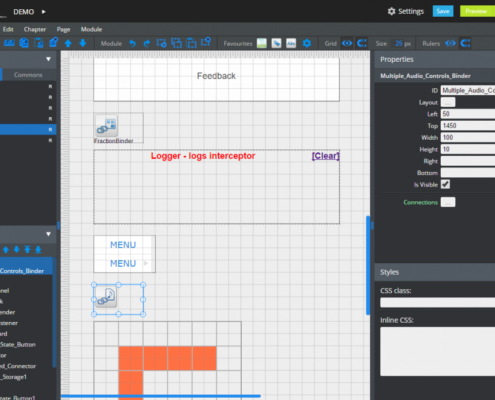Click the DEMO play arrow
Image resolution: width=495 pixels, height=400 pixels.
[43, 12]
